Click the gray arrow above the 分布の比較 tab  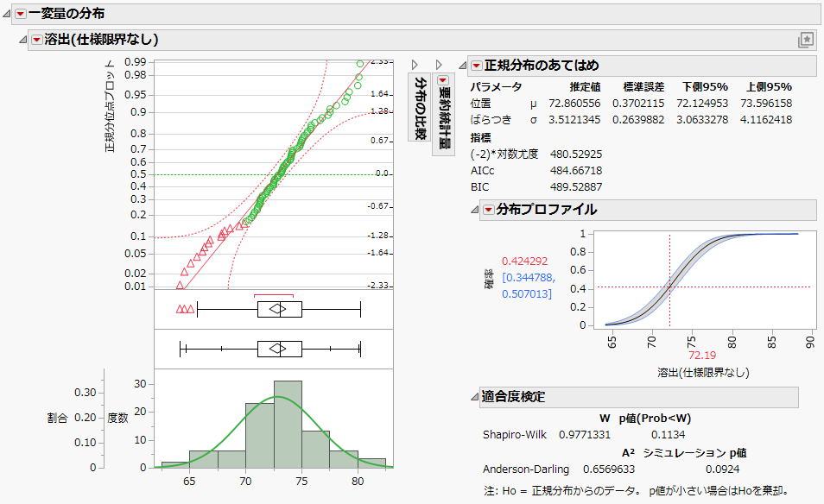point(415,64)
